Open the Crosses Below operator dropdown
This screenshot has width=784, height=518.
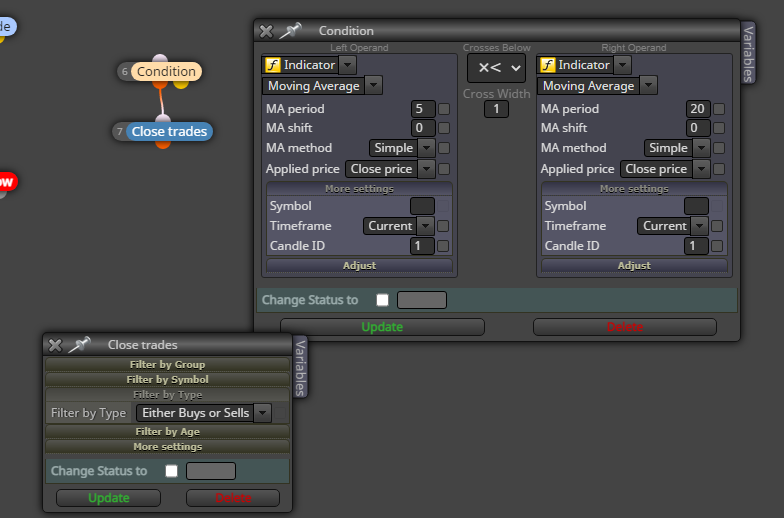[496, 68]
